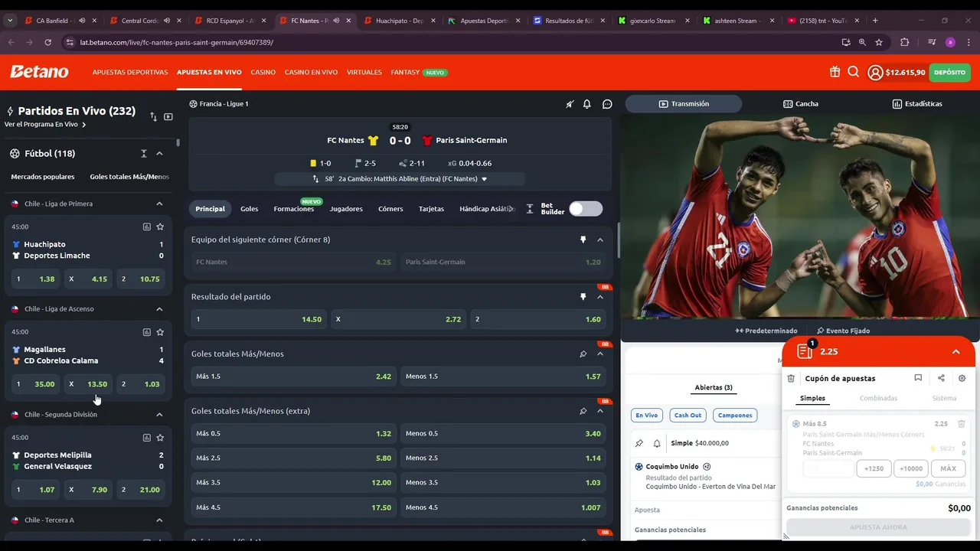Switch to the Formaciones tab
Image resolution: width=980 pixels, height=551 pixels.
coord(293,209)
